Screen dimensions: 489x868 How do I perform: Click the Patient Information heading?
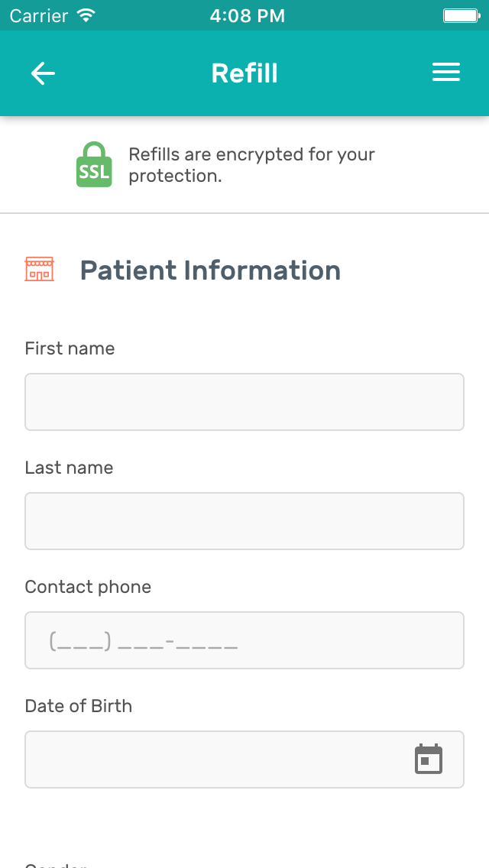(x=210, y=270)
